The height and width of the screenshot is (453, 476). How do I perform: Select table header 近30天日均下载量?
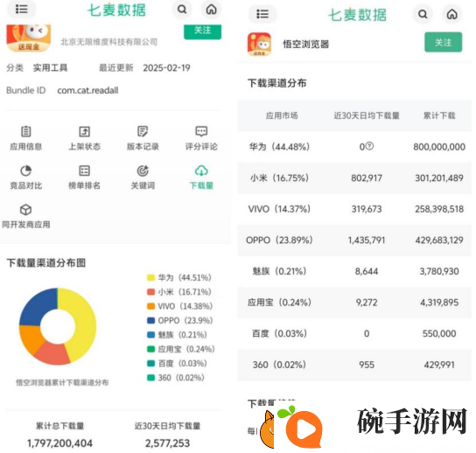[367, 115]
